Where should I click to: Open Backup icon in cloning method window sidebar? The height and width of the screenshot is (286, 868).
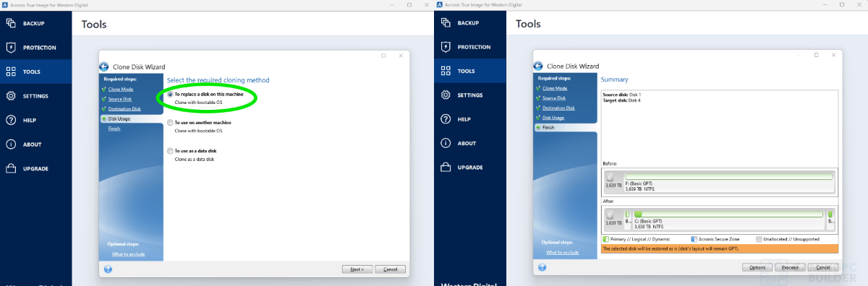tap(11, 23)
